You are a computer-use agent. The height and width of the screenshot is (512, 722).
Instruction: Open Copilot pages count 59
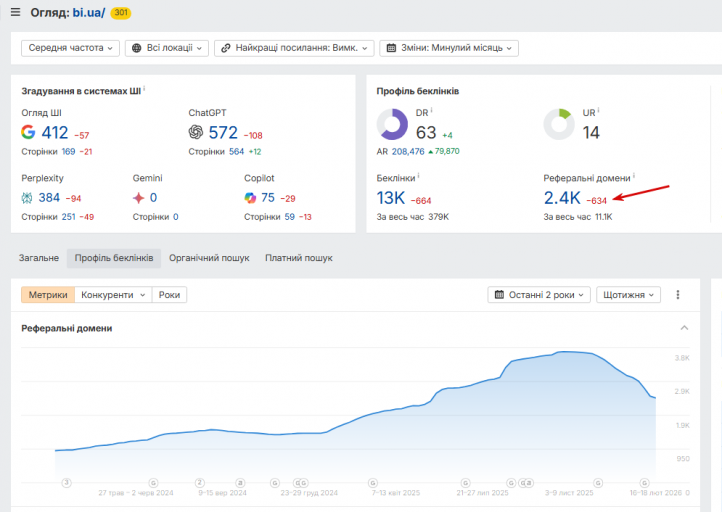click(290, 217)
